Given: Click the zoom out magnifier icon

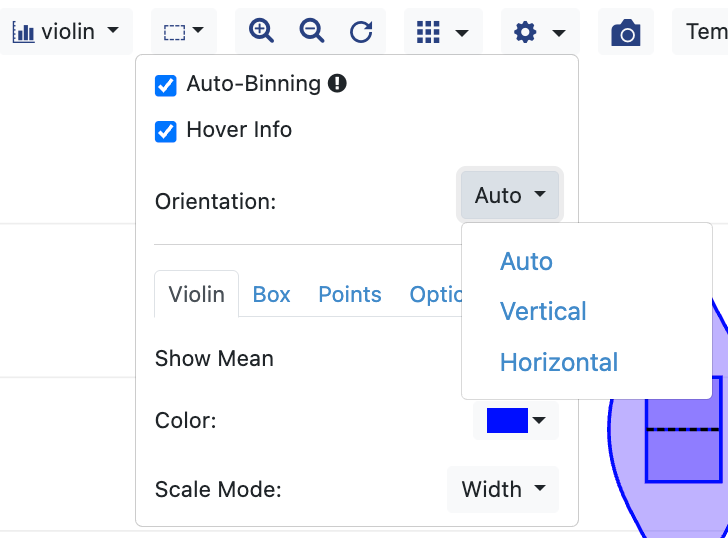Looking at the screenshot, I should point(312,31).
